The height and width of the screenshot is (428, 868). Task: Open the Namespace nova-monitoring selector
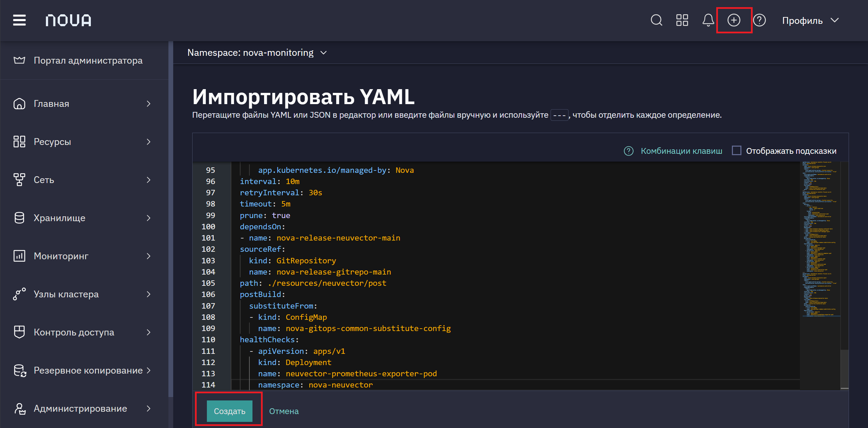[x=257, y=53]
